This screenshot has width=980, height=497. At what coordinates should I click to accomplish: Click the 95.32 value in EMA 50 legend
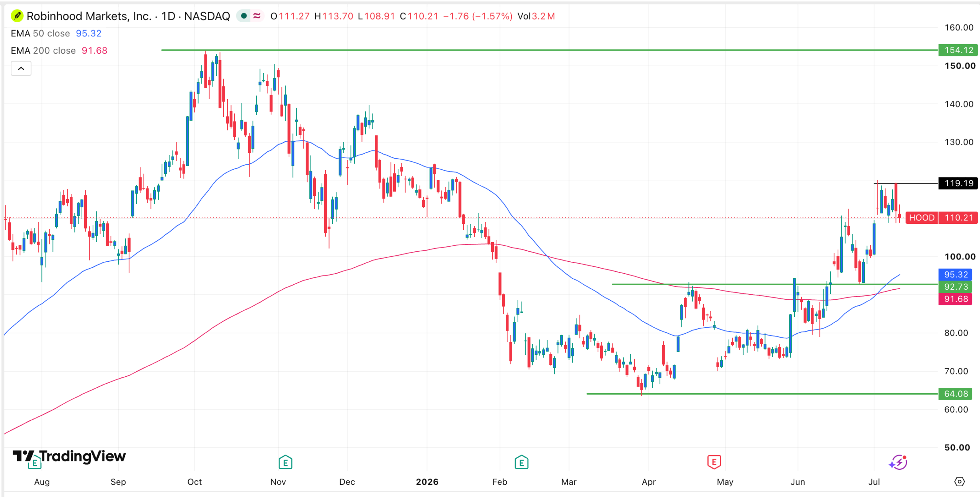[88, 33]
